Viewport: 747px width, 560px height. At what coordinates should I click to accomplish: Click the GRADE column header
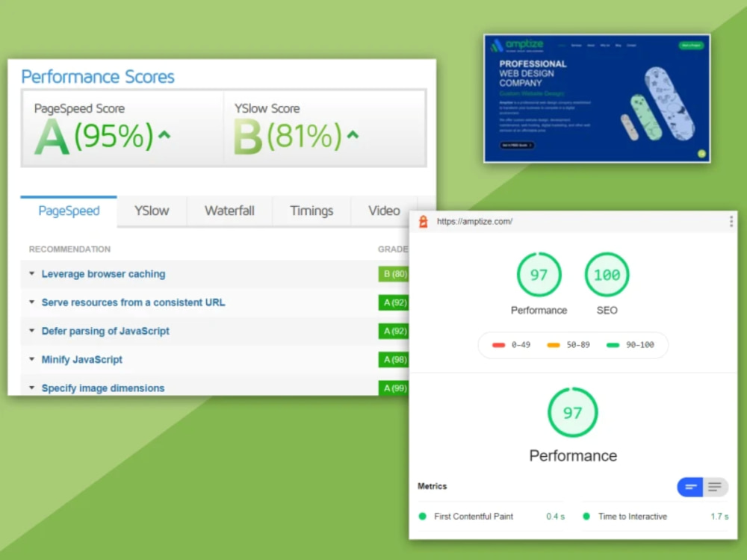point(393,249)
